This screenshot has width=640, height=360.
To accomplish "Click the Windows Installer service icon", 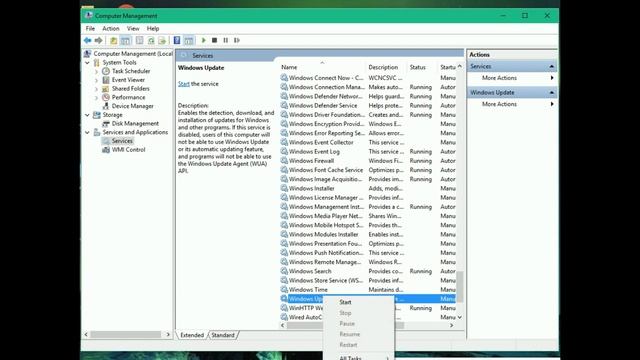I will (284, 188).
